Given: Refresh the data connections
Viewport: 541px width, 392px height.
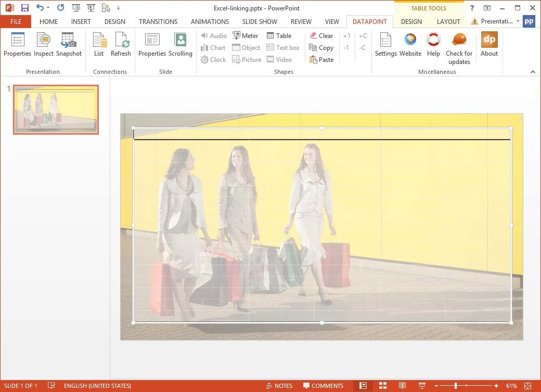Looking at the screenshot, I should click(121, 45).
